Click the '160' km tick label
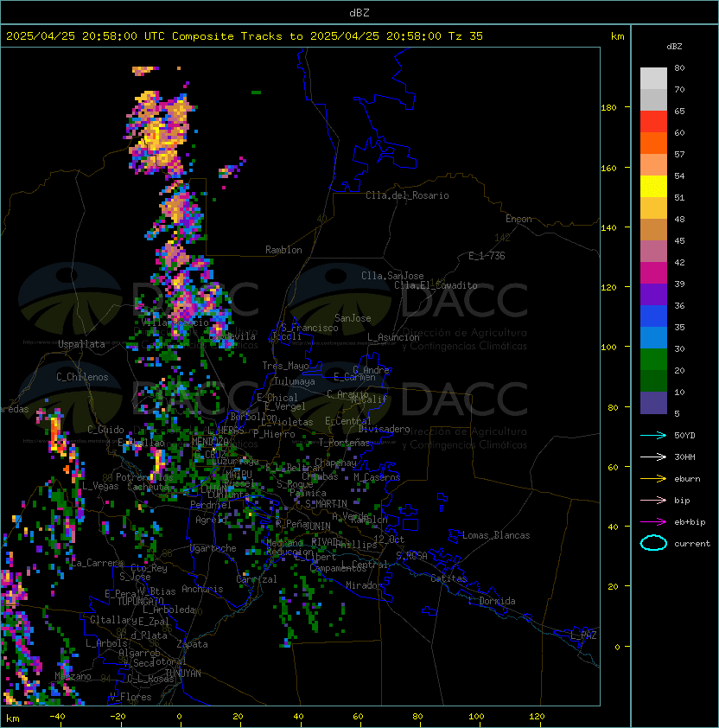This screenshot has height=728, width=719. point(608,168)
